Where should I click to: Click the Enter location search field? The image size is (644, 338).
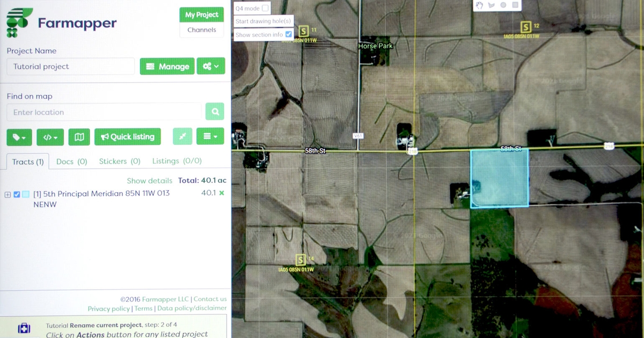pos(102,112)
